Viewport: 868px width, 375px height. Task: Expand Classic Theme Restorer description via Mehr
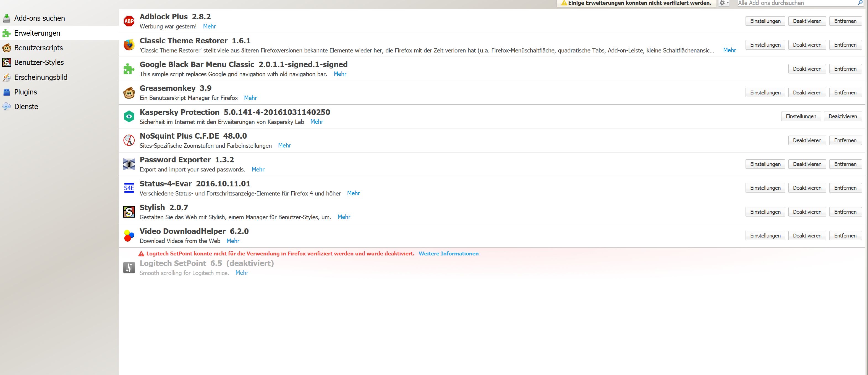pos(729,50)
